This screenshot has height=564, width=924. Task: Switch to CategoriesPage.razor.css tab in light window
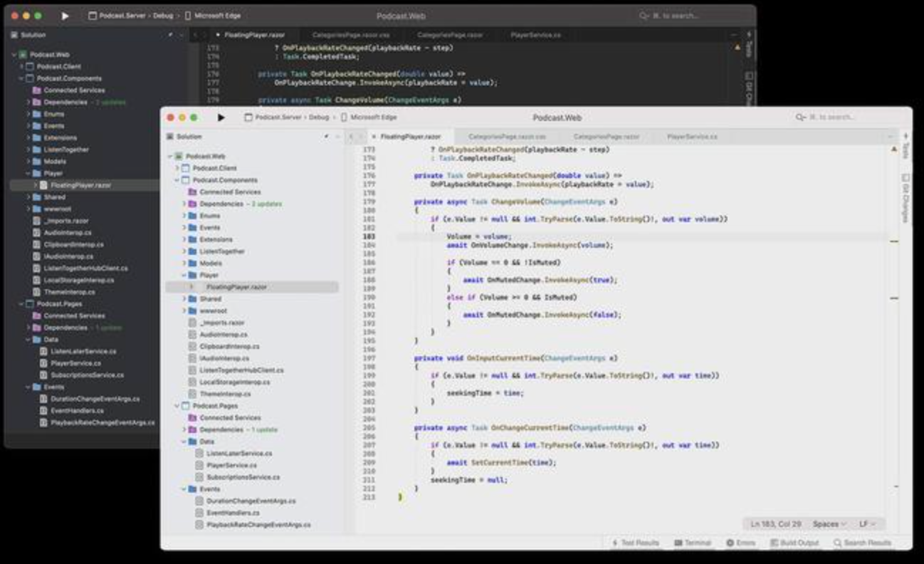(507, 136)
